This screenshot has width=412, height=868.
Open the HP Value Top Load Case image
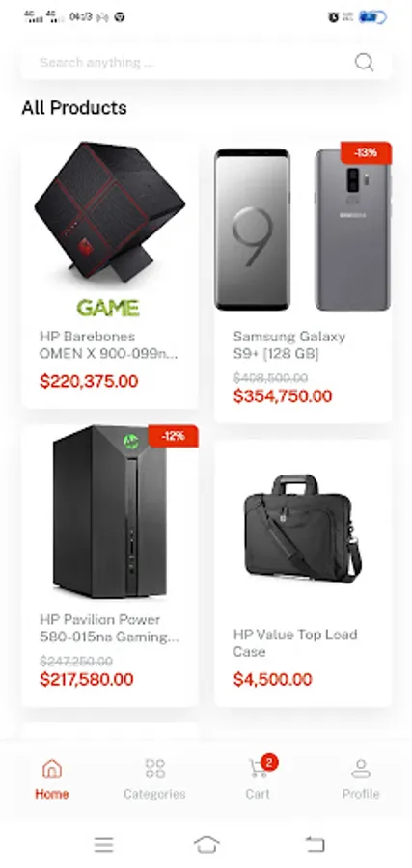303,528
